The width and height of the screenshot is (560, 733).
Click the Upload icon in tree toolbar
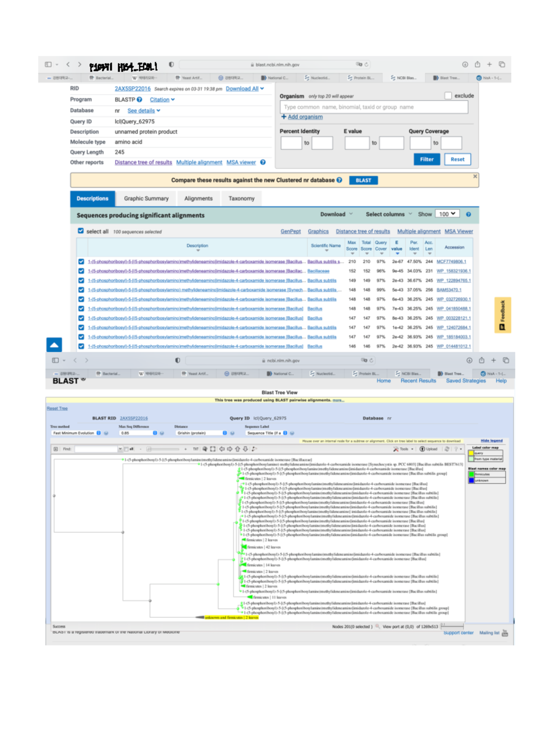pyautogui.click(x=422, y=449)
